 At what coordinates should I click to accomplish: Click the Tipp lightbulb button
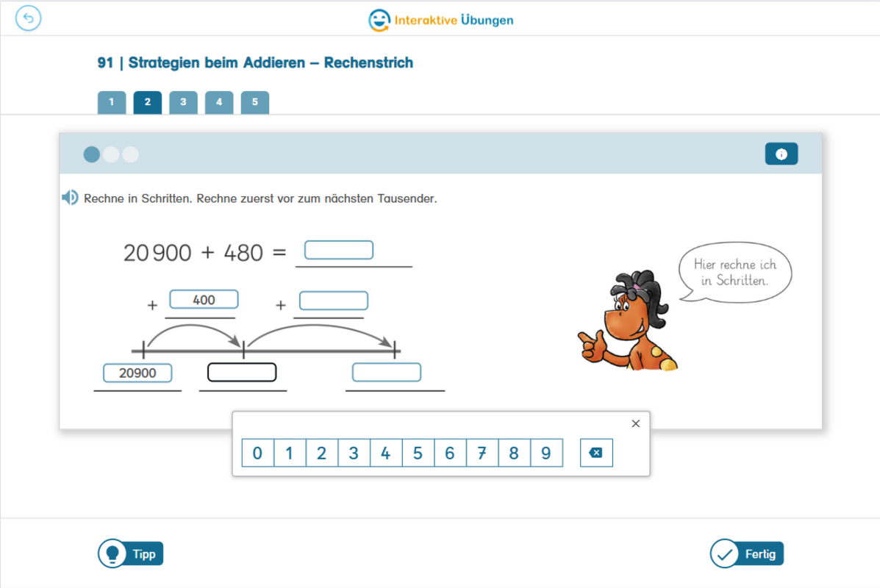(x=131, y=553)
